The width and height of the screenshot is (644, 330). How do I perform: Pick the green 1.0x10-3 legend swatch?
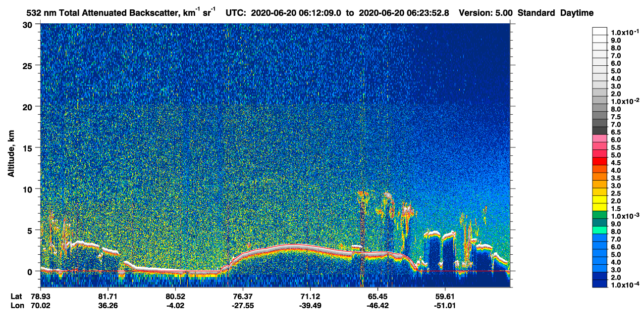[600, 215]
